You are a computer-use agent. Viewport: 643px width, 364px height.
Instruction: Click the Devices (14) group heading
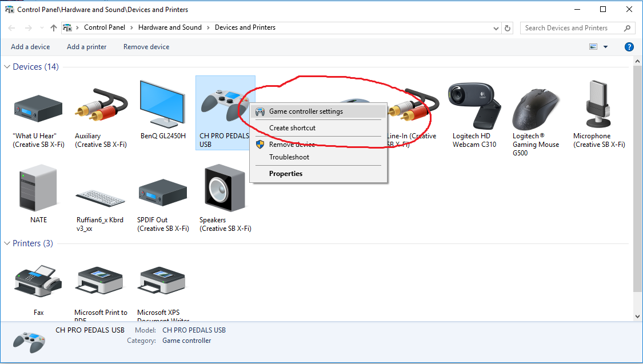[35, 67]
